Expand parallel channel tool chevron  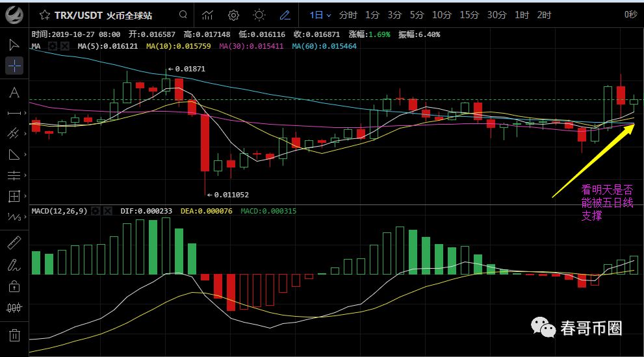pyautogui.click(x=25, y=133)
